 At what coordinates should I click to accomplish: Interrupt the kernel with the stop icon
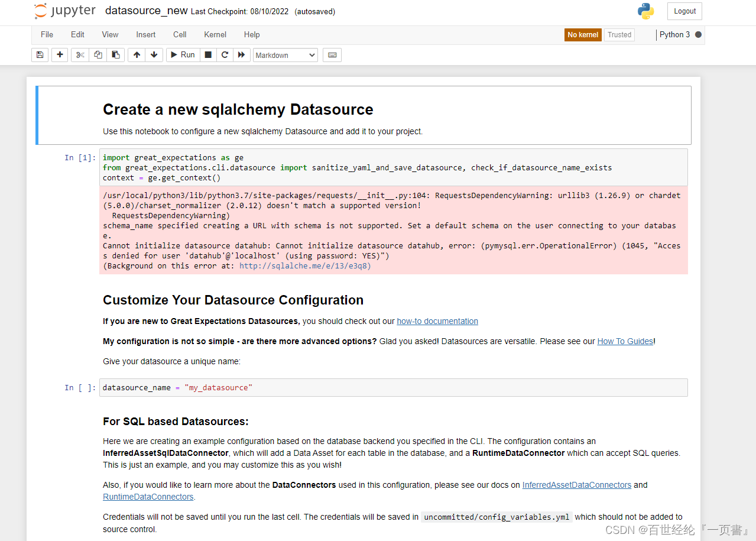(x=208, y=55)
